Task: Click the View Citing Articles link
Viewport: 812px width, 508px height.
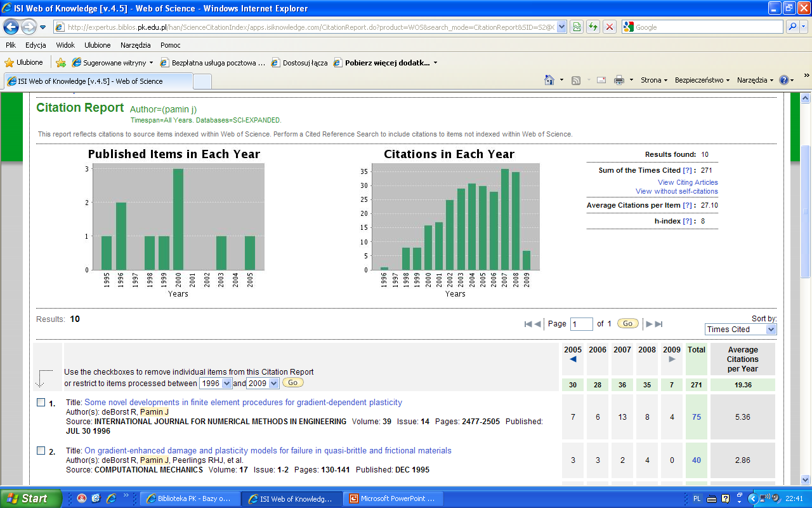Action: click(x=688, y=182)
